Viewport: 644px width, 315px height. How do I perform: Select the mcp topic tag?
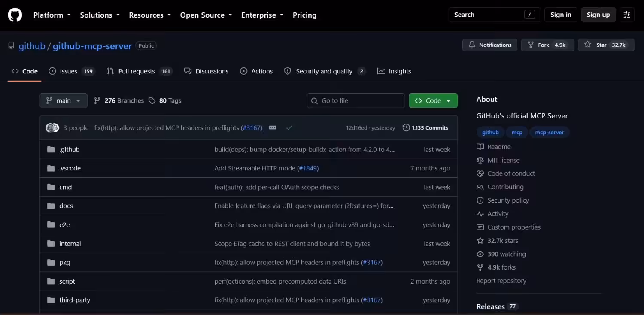click(517, 133)
